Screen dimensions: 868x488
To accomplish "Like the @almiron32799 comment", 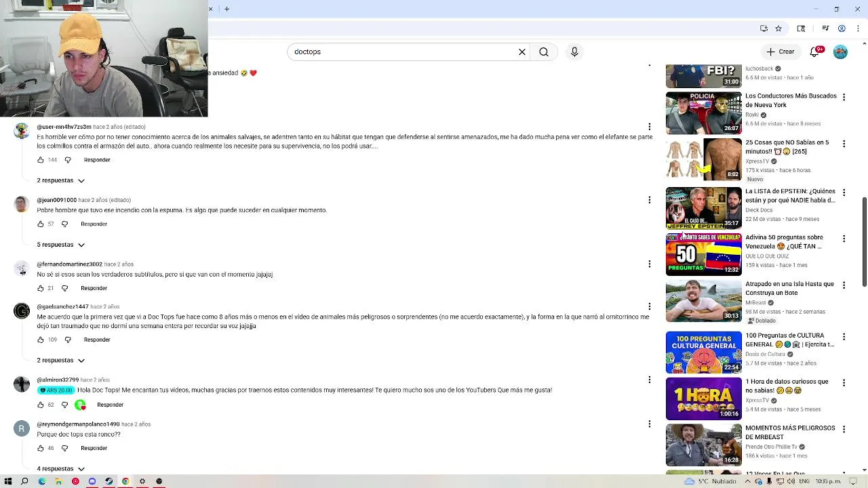I will click(41, 405).
